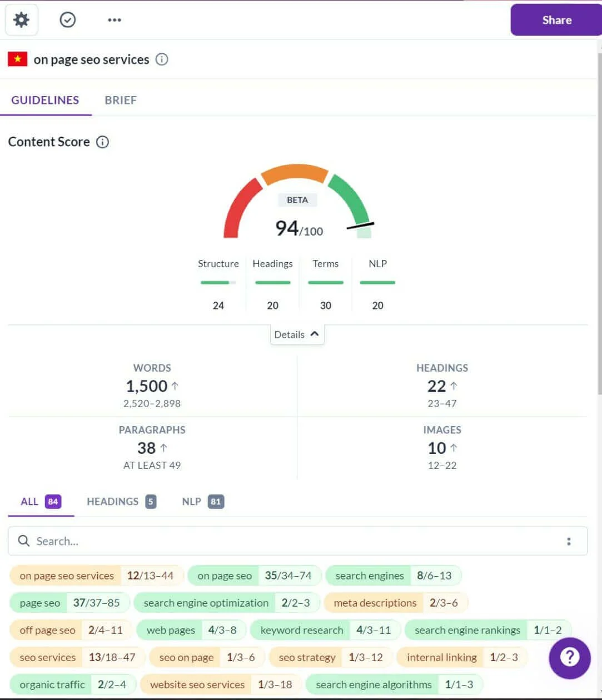Image resolution: width=602 pixels, height=700 pixels.
Task: Click the options icon inside the search bar
Action: (x=569, y=541)
